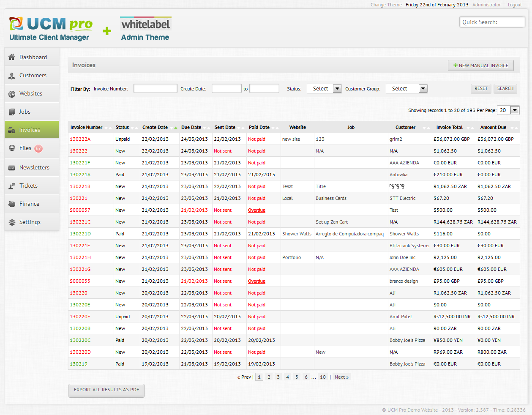This screenshot has height=415, width=532.
Task: Open Finance via its sidebar icon
Action: 12,204
